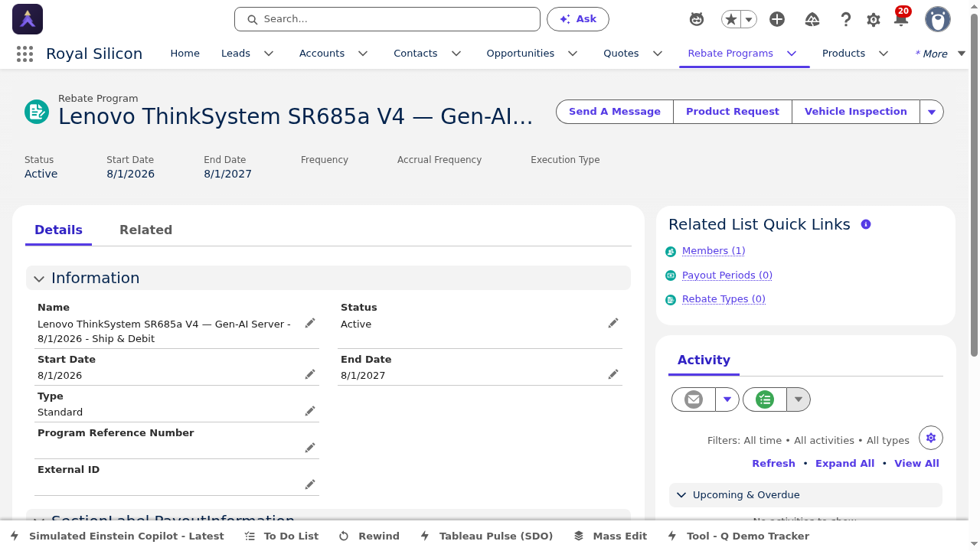Image resolution: width=980 pixels, height=551 pixels.
Task: Open the Accounts tab
Action: point(322,54)
